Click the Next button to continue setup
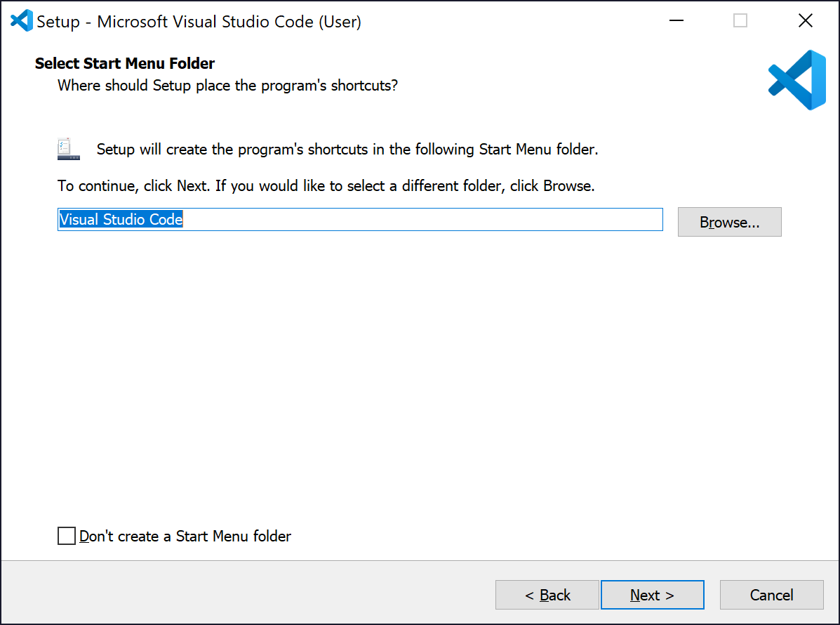The image size is (840, 625). point(652,594)
